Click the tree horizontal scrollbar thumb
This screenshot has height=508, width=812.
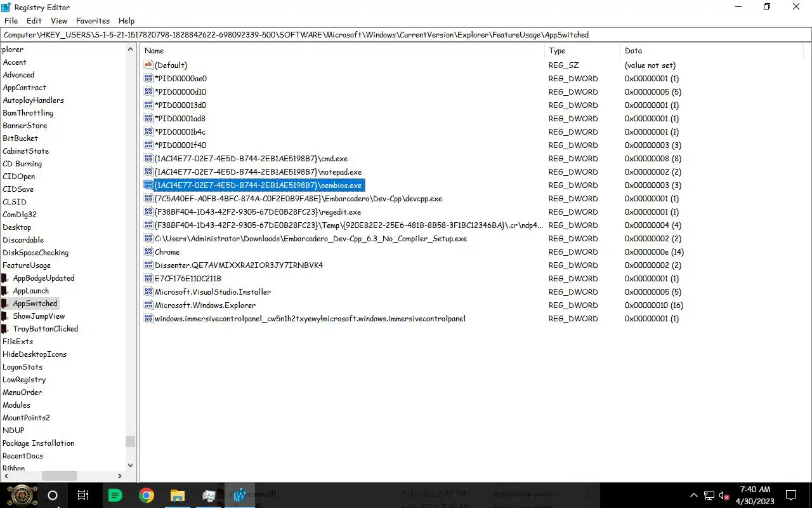(x=59, y=476)
